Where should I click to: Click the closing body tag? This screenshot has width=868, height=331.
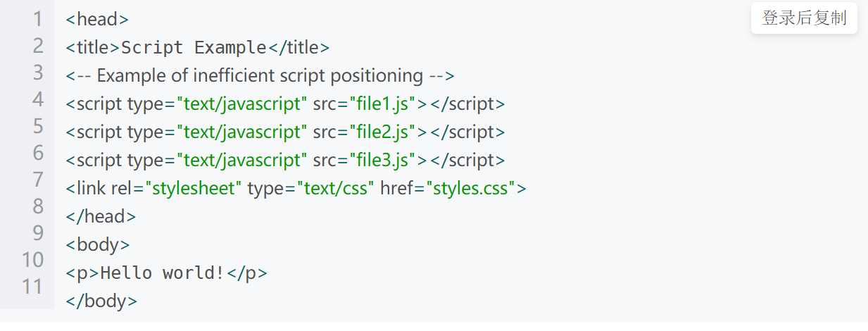[101, 301]
